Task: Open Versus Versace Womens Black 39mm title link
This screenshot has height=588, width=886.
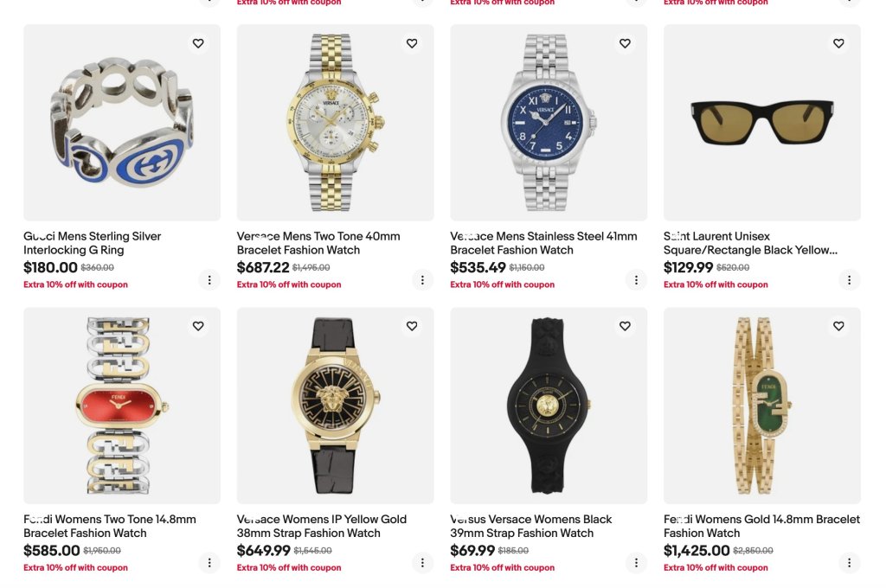Action: click(530, 526)
